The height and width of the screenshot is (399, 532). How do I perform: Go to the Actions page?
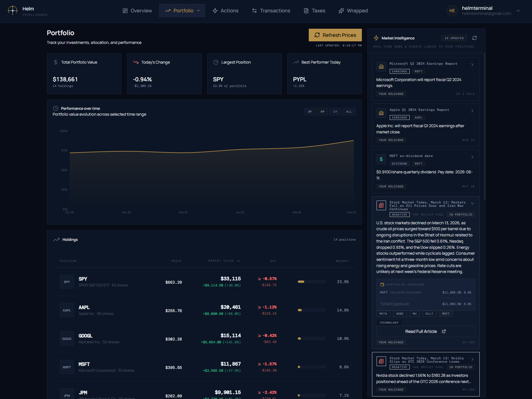tap(226, 11)
